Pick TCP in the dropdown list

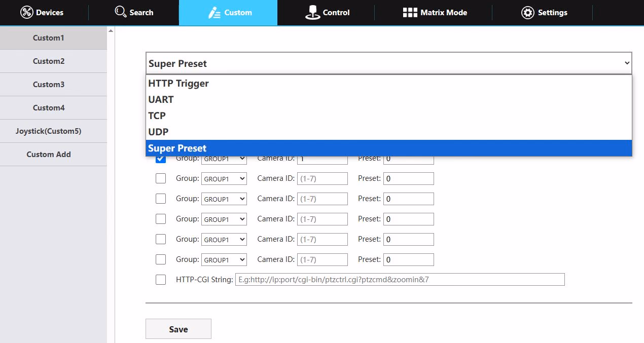coord(389,116)
